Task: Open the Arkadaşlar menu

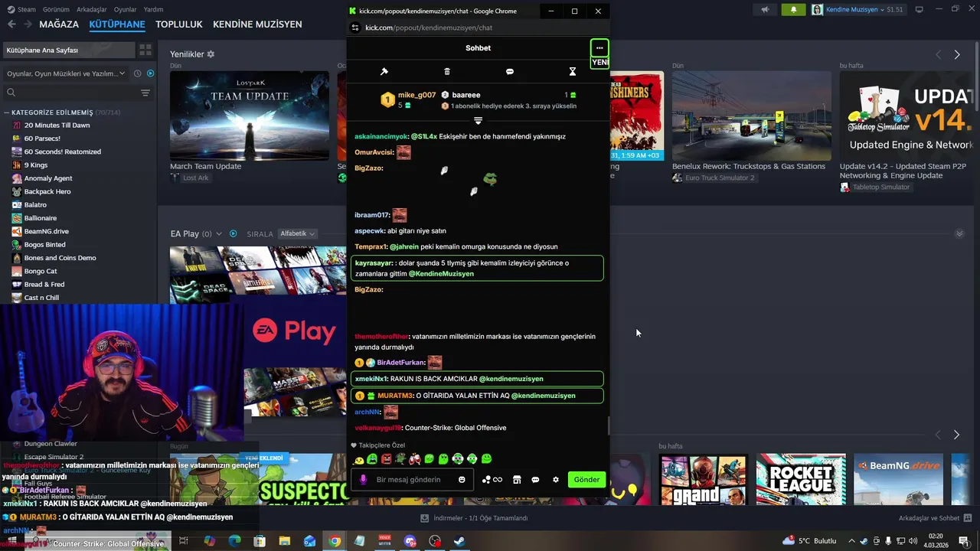Action: 92,9
